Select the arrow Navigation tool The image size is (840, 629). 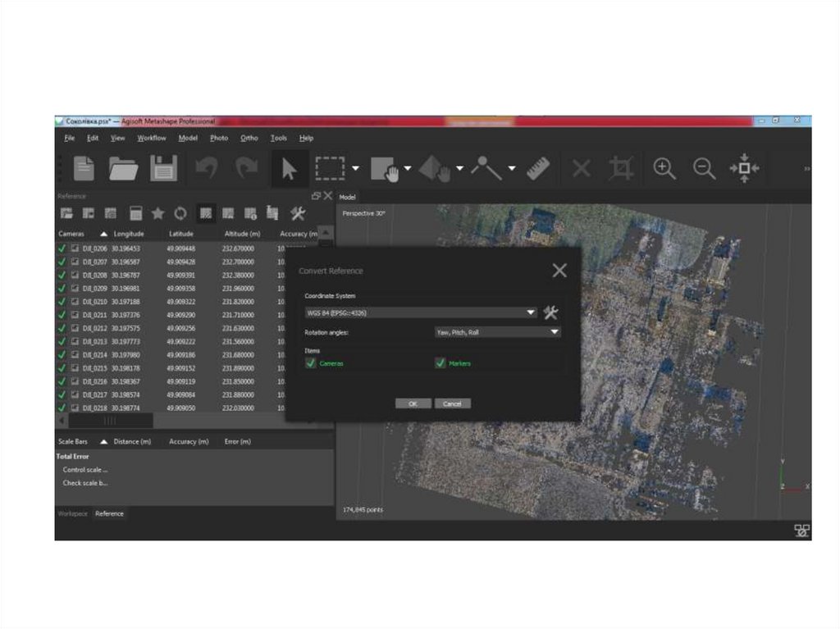[x=289, y=169]
